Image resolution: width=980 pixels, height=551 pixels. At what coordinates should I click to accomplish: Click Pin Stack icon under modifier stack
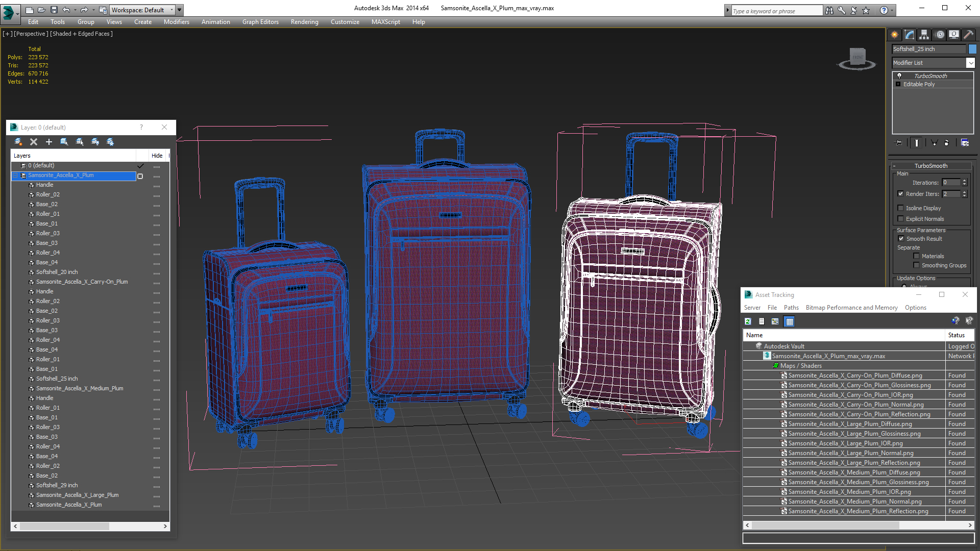pyautogui.click(x=899, y=143)
